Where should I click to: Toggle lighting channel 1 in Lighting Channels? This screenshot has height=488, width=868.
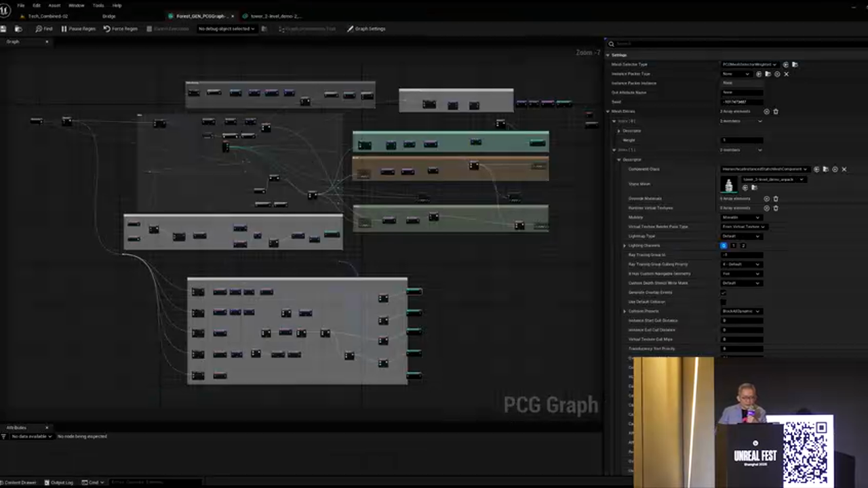[x=734, y=246]
